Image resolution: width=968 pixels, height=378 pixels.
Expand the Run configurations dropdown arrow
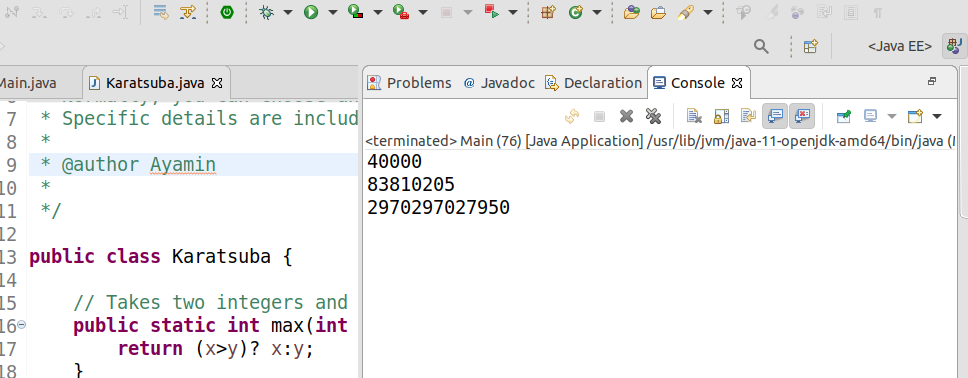[x=333, y=12]
